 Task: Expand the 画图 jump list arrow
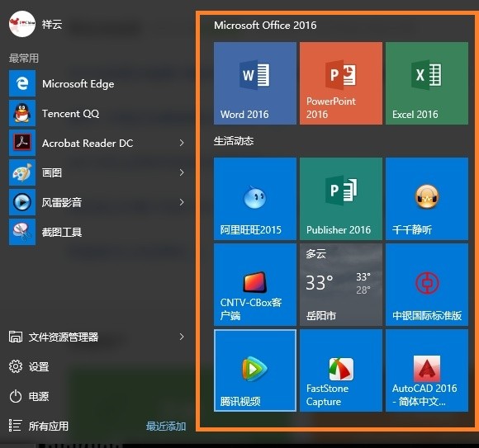tap(182, 172)
